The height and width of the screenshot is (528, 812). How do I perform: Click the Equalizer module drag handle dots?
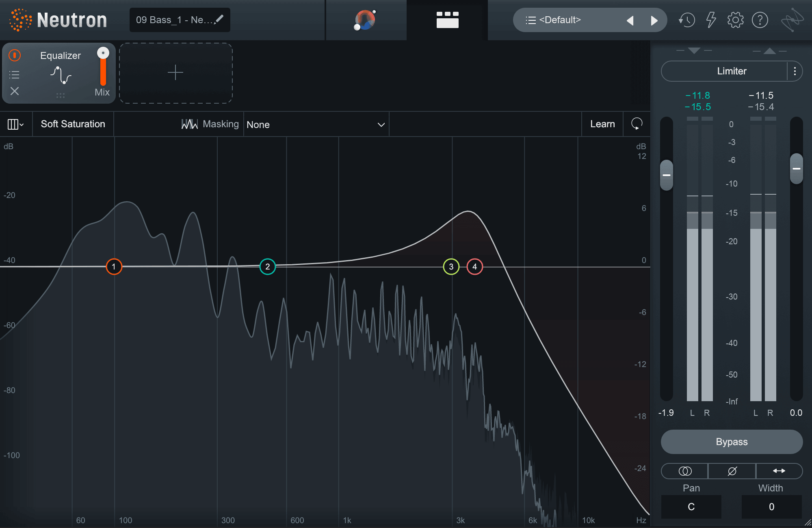tap(61, 96)
